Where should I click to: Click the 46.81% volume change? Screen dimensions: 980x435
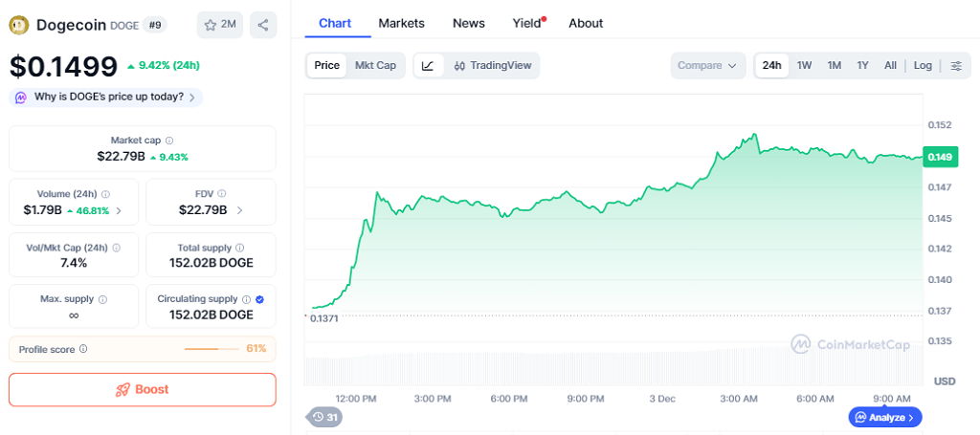[x=93, y=210]
